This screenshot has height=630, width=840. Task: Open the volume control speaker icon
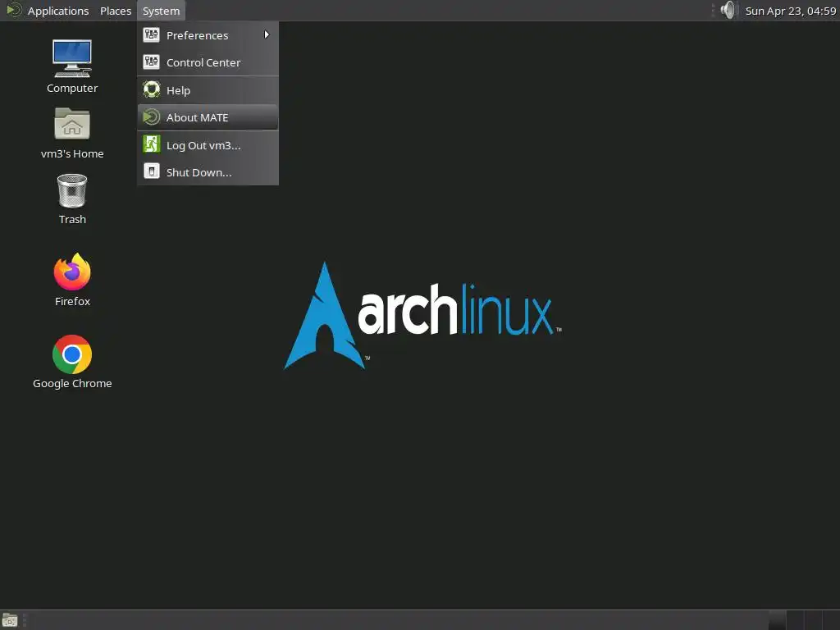coord(728,10)
